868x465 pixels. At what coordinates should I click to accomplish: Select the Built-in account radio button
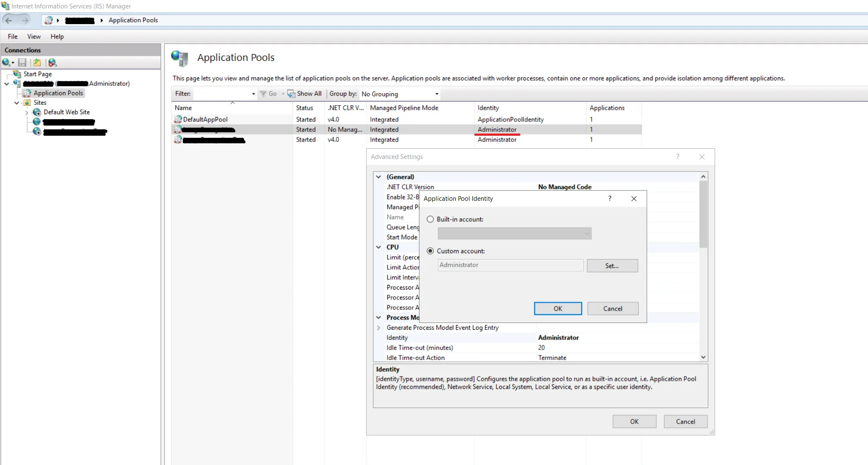430,219
